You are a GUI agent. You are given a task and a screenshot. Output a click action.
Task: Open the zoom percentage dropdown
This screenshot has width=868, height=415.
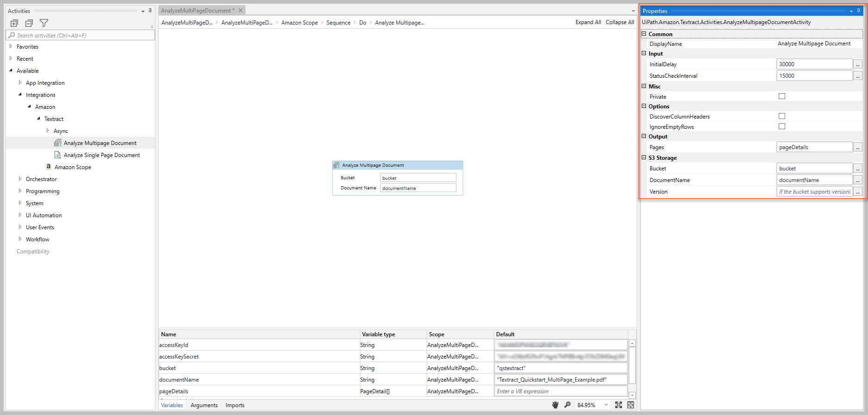(606, 405)
